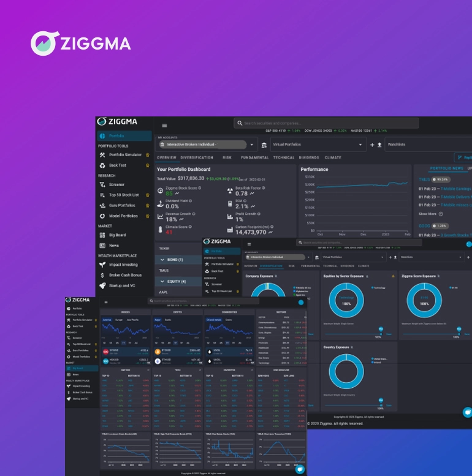Open the chat bubble icon in the Diversification window
472x476 pixels.
(466, 412)
